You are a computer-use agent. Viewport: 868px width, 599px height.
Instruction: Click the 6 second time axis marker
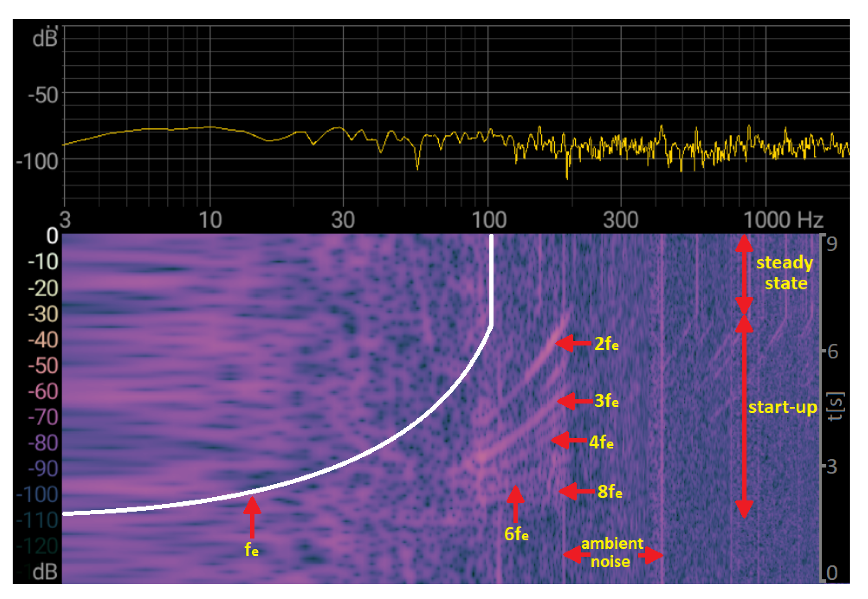(x=833, y=351)
